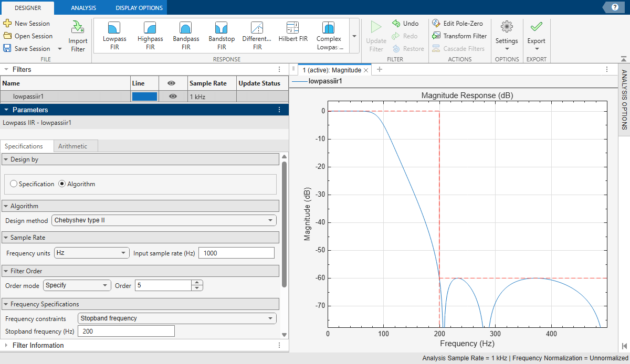Open the Parameters panel options menu

pyautogui.click(x=280, y=110)
